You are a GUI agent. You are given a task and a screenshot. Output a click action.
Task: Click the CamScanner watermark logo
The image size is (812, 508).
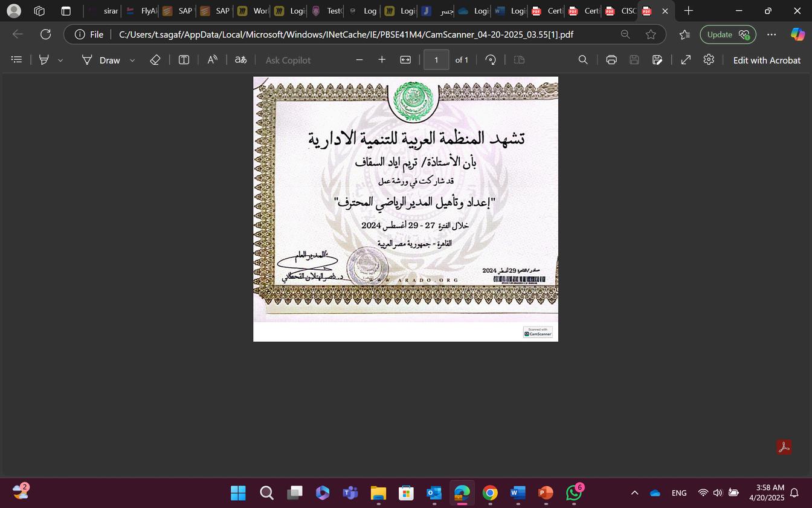538,332
